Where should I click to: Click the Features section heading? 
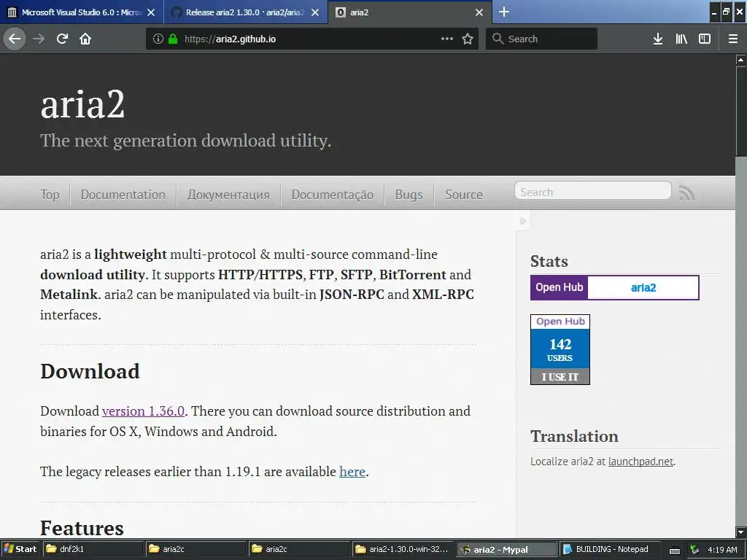point(82,528)
